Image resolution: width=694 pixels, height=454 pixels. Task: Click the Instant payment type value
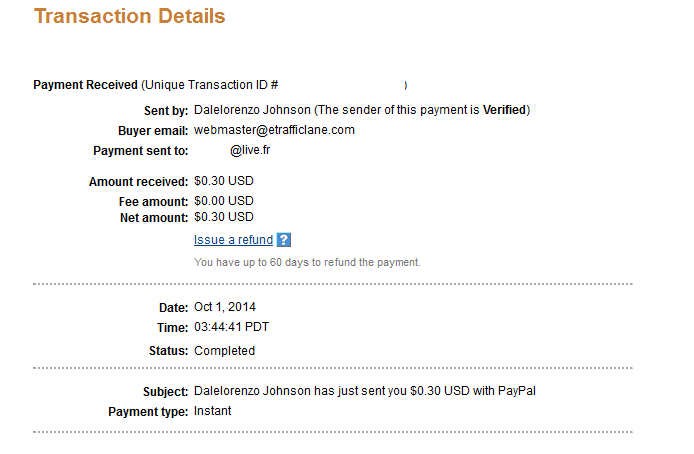212,411
